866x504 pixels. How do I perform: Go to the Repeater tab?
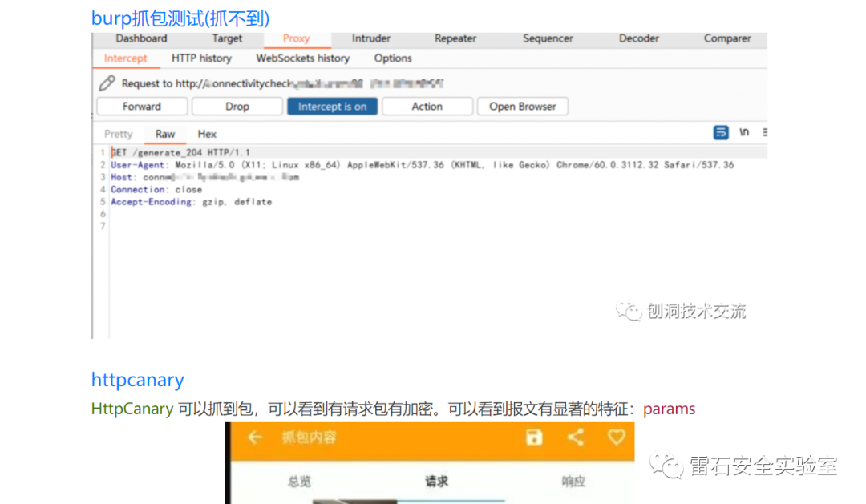click(x=455, y=38)
